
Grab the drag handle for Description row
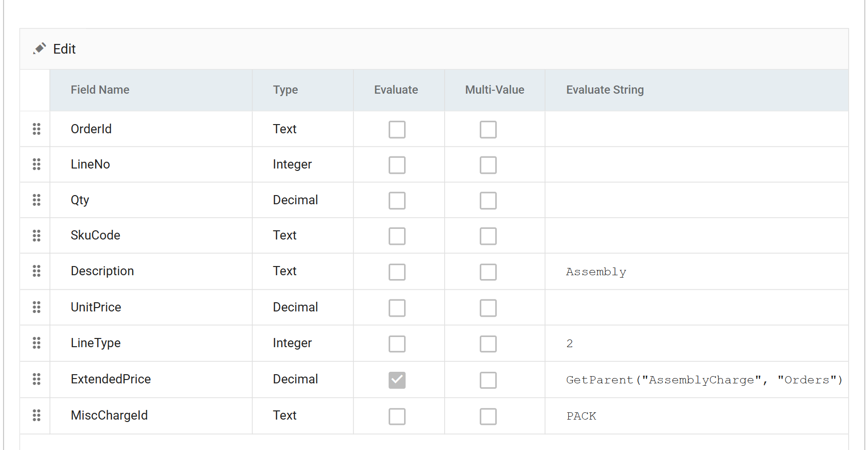(x=36, y=271)
